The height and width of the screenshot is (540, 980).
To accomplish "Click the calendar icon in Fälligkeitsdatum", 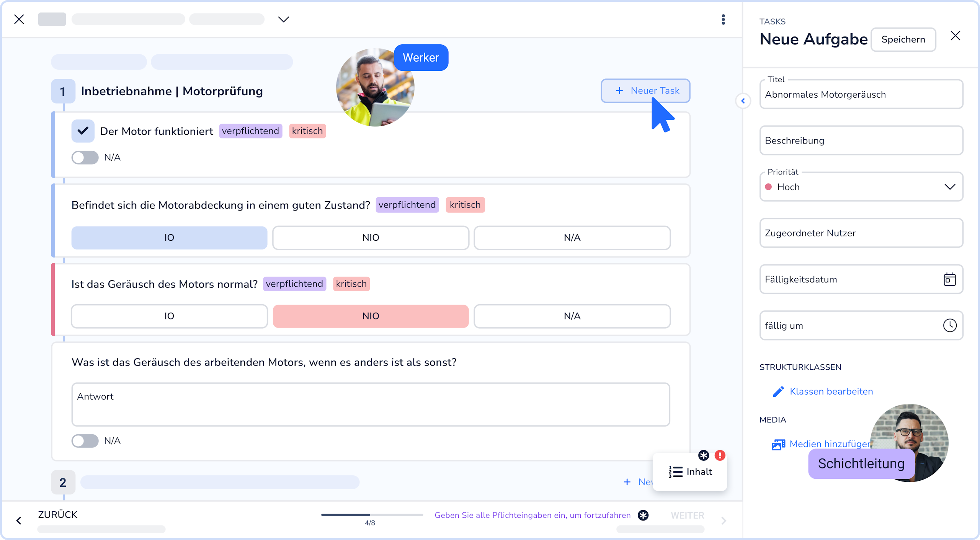I will (x=949, y=279).
